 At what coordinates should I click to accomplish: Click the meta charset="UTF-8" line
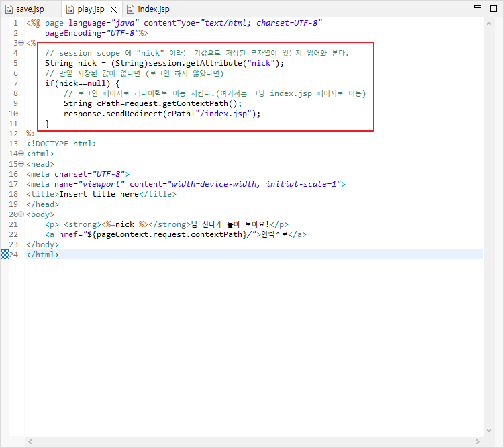[78, 174]
